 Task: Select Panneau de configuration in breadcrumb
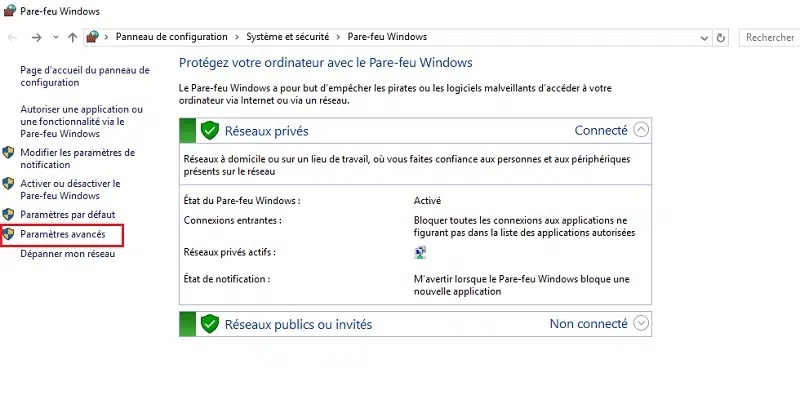tap(171, 37)
